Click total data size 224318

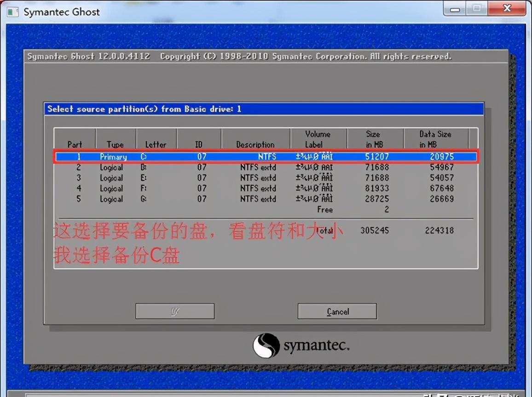click(x=439, y=230)
